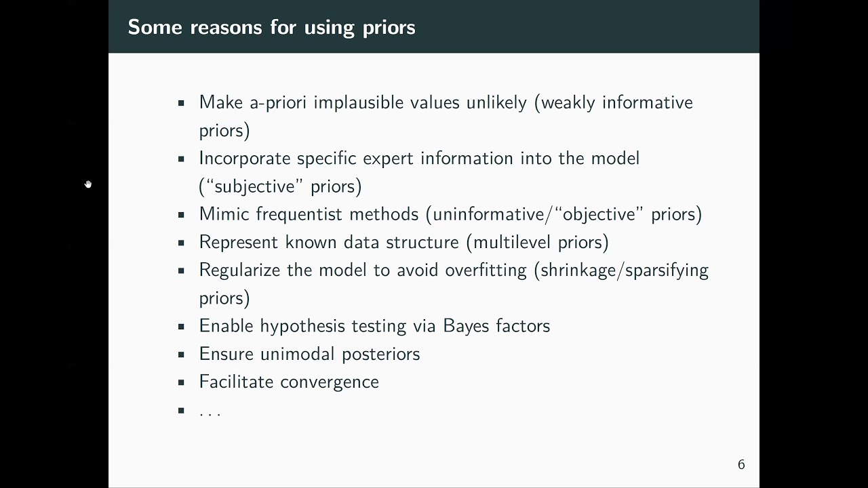Click the line "Ensure unimodal posteriors"
868x488 pixels.
pyautogui.click(x=309, y=354)
